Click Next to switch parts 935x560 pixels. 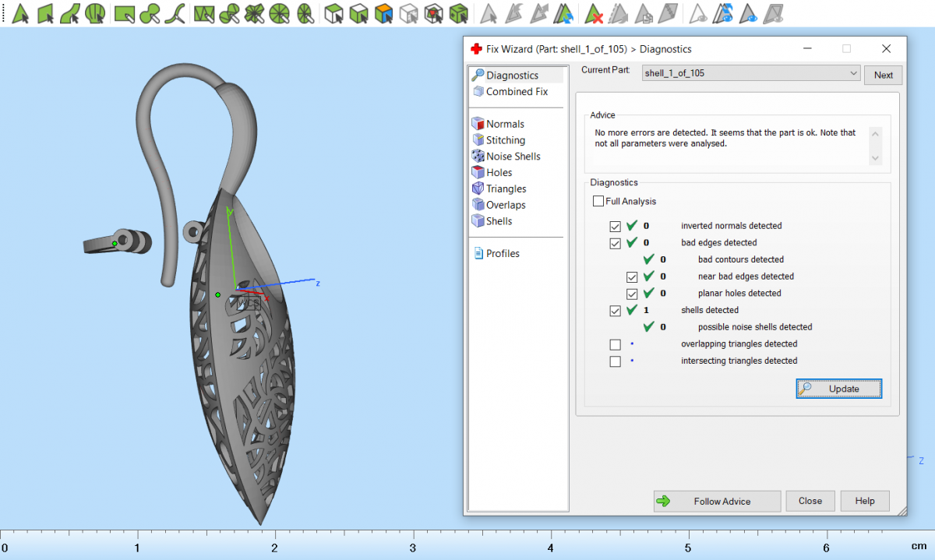click(883, 75)
